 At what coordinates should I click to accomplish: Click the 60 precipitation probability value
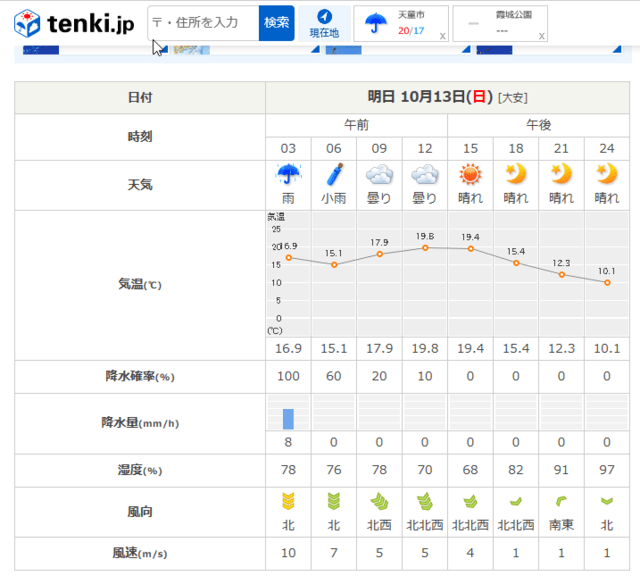(334, 376)
